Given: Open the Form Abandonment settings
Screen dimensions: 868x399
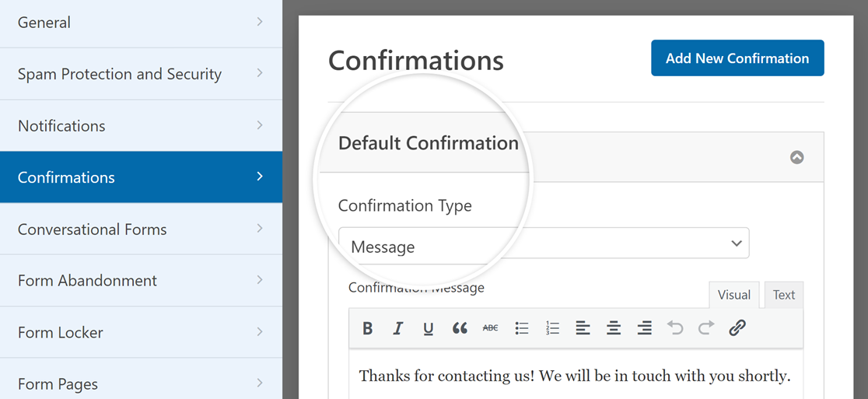Looking at the screenshot, I should click(141, 281).
